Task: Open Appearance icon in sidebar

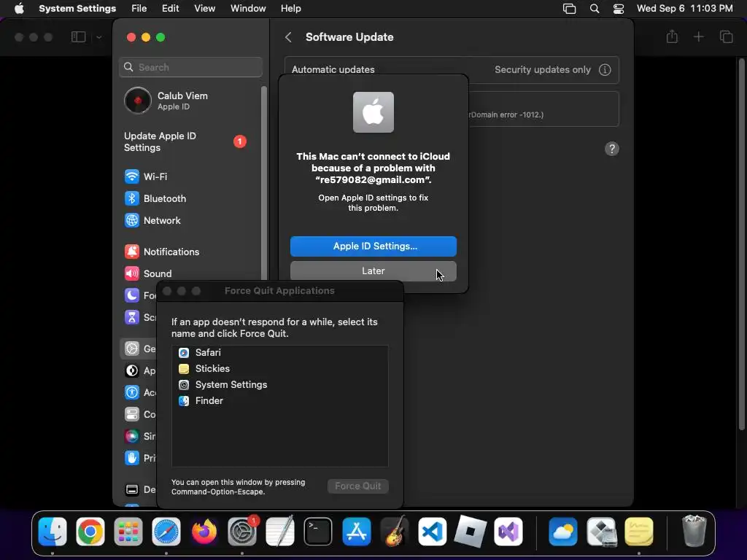Action: point(132,371)
